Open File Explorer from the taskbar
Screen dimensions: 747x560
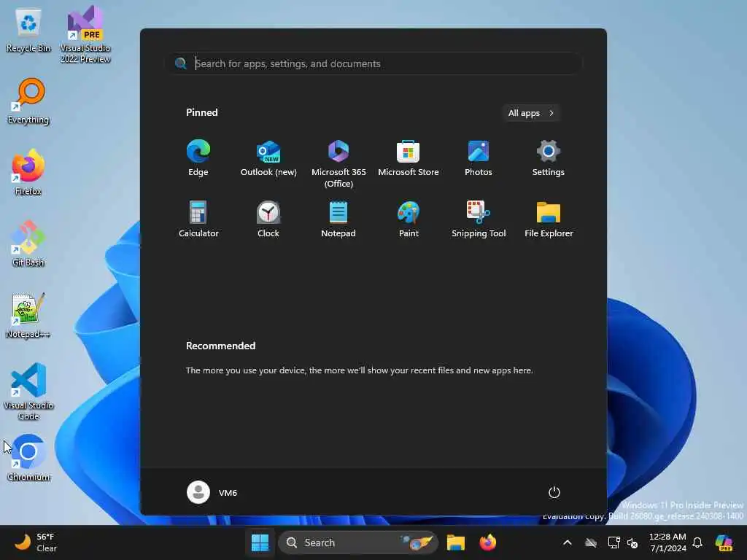click(x=455, y=542)
